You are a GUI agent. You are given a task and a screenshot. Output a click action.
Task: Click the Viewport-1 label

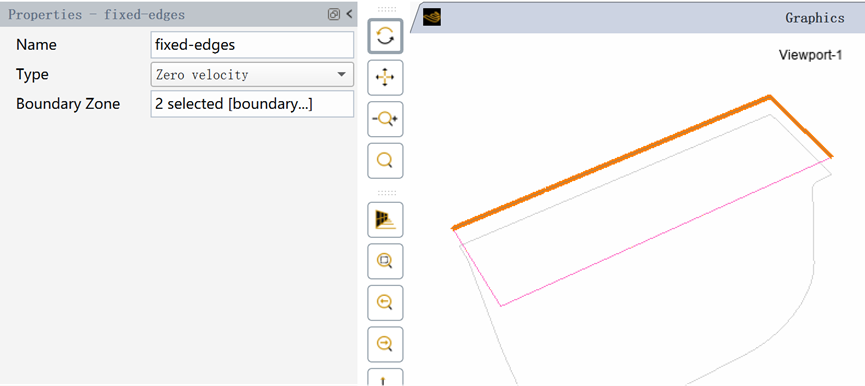[x=810, y=55]
